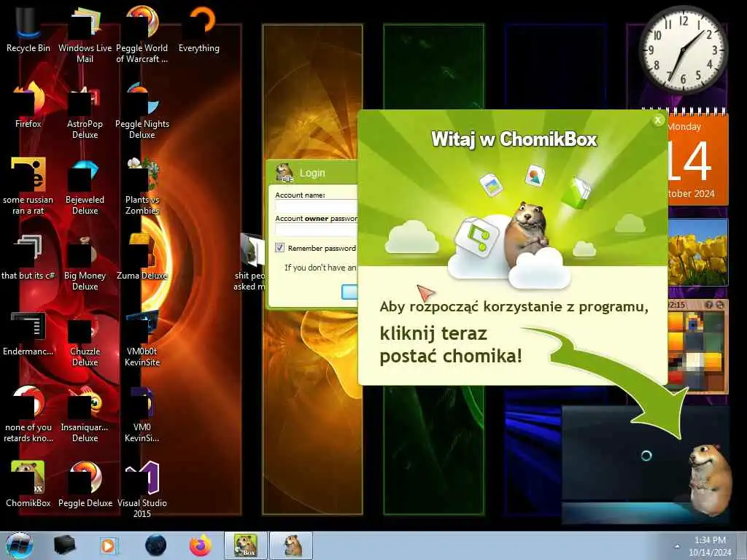Select the Visual Studio 2015 desktop icon
747x560 pixels.
coord(142,489)
